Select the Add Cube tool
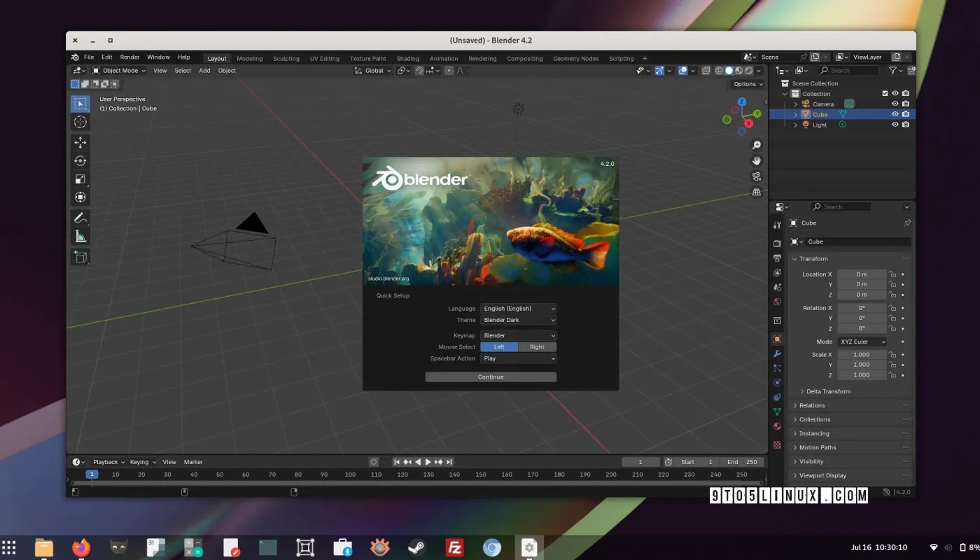The height and width of the screenshot is (560, 980). click(x=80, y=257)
